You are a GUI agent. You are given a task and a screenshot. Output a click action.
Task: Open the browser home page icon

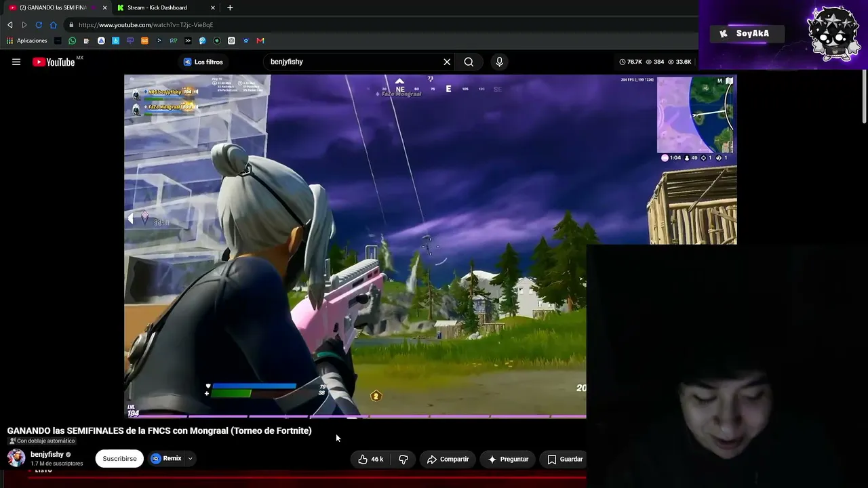(54, 25)
